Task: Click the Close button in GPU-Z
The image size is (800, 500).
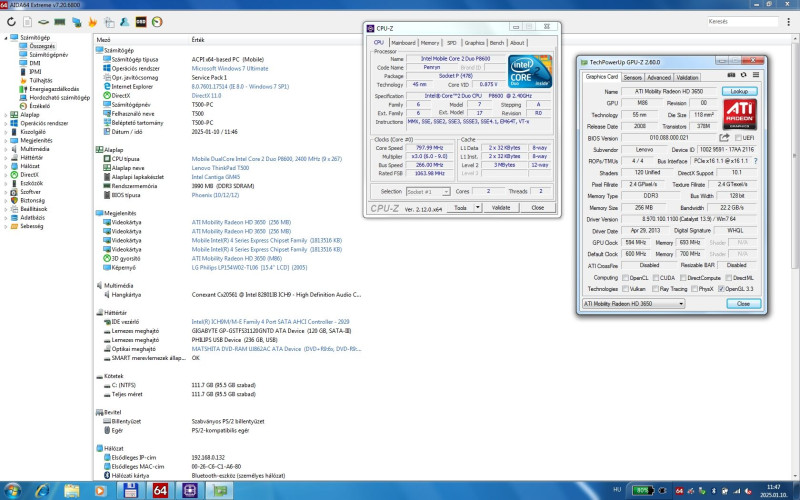Action: [743, 304]
